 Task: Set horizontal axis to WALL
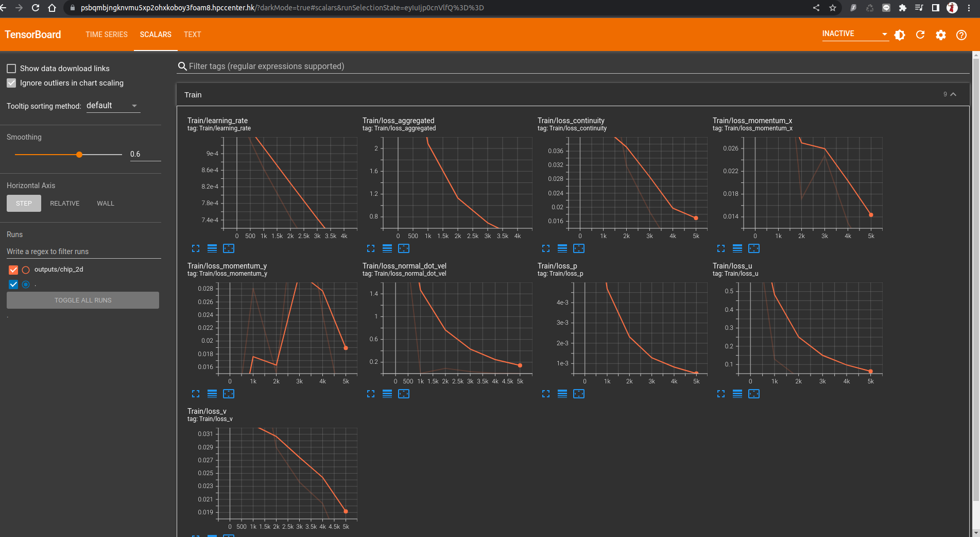point(106,204)
